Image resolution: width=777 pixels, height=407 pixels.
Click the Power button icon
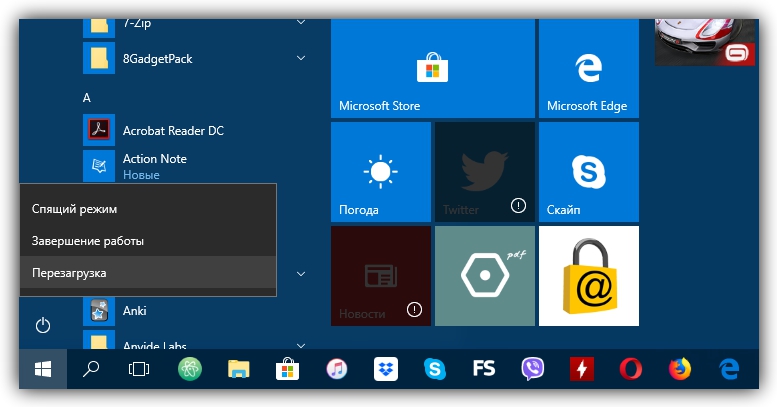pos(43,326)
